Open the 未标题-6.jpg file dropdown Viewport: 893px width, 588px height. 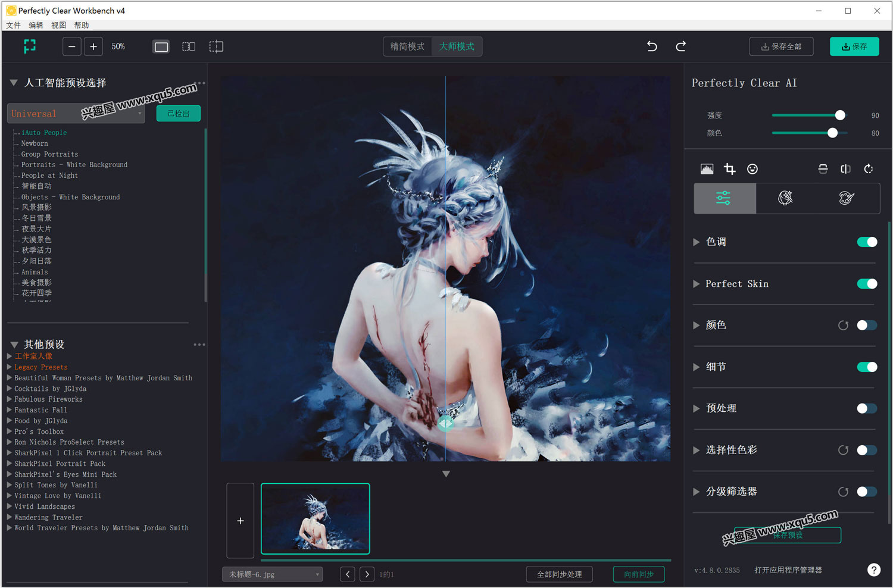pyautogui.click(x=273, y=574)
